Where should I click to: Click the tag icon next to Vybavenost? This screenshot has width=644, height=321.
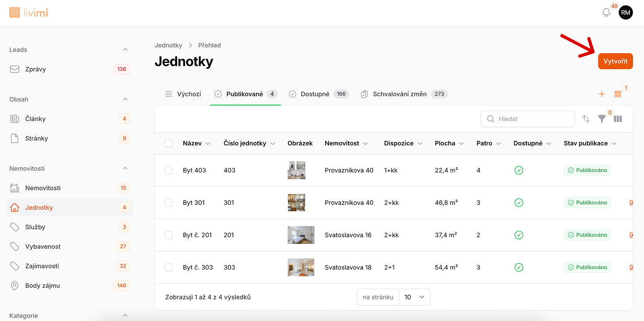tap(15, 247)
